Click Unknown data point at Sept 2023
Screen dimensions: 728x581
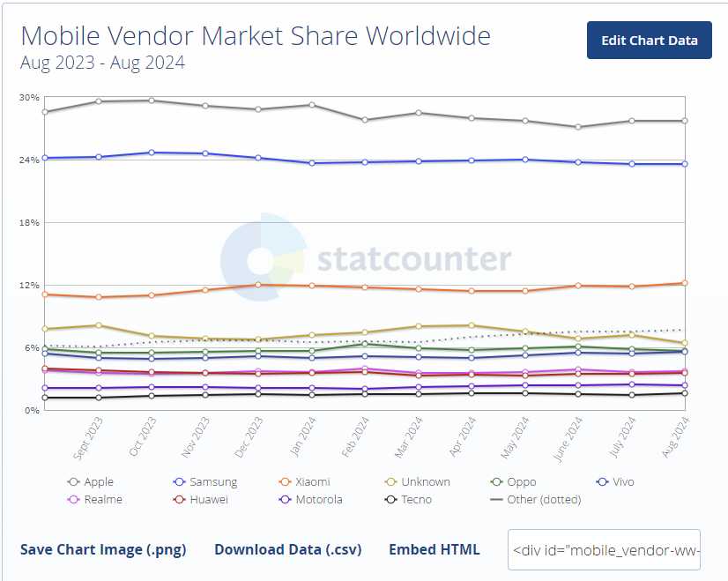point(99,325)
